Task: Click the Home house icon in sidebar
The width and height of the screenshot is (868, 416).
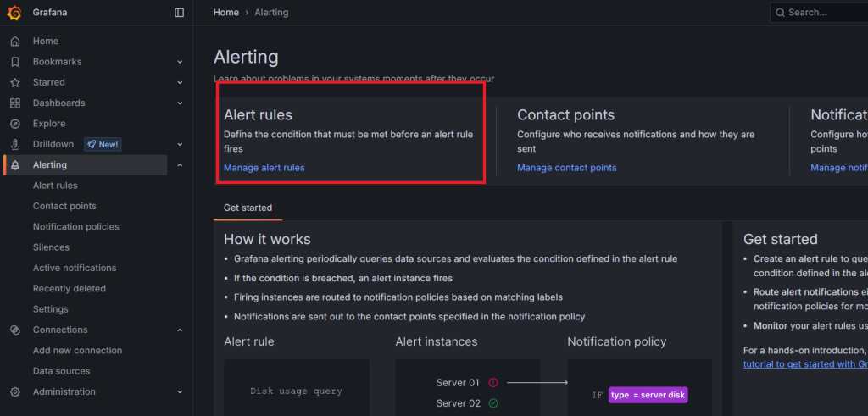Action: tap(15, 41)
